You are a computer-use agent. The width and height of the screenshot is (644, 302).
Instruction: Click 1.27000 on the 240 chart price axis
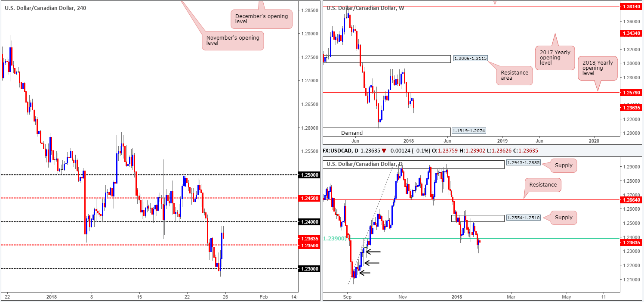tap(311, 81)
